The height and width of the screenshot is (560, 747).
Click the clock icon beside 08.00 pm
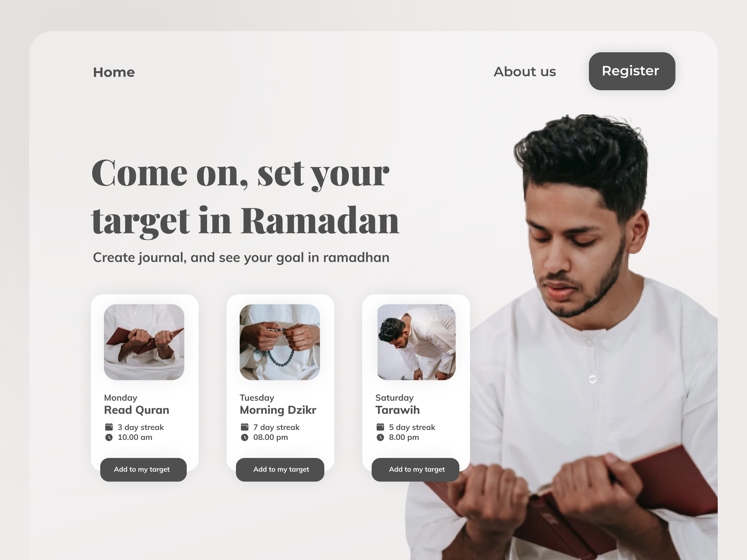(x=245, y=437)
